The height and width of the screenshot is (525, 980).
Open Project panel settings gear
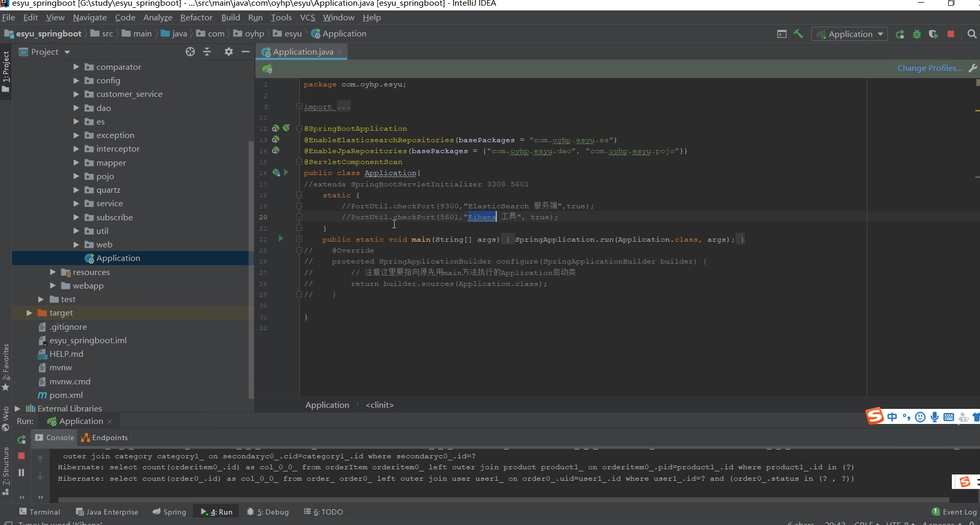click(228, 52)
